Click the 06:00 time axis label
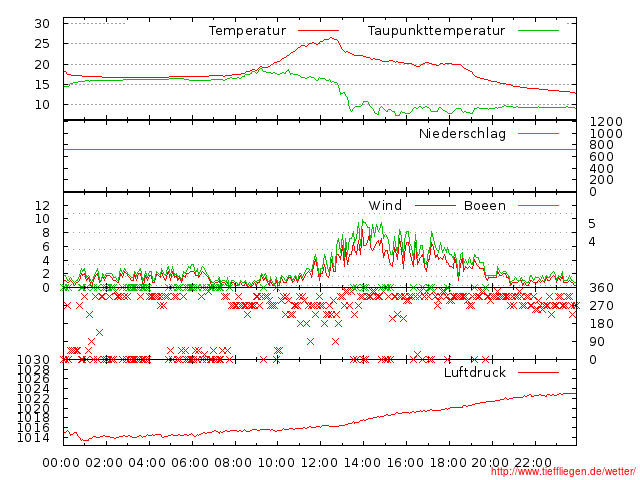 pyautogui.click(x=190, y=463)
